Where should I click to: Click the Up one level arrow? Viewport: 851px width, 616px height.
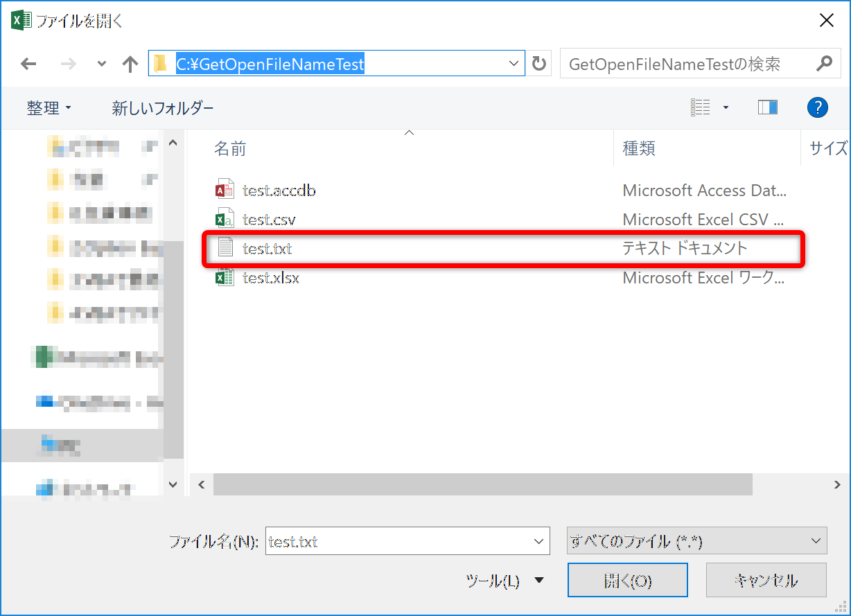pos(130,64)
